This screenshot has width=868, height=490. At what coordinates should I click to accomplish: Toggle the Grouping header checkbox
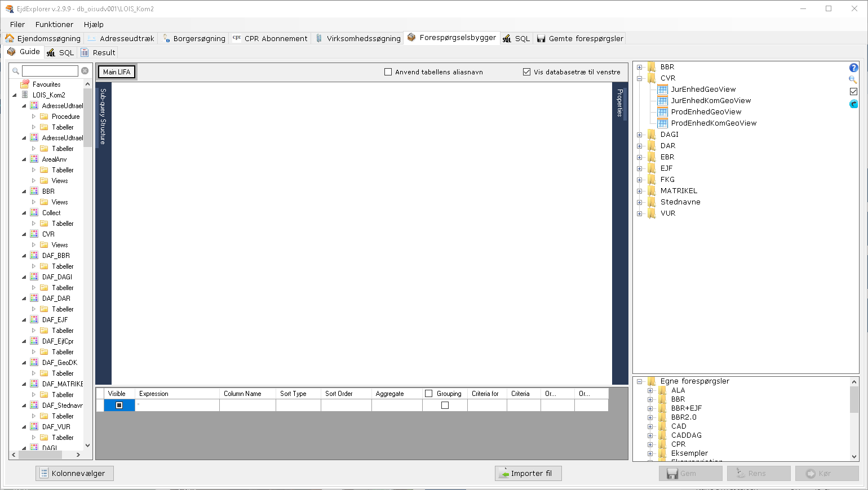click(x=429, y=394)
